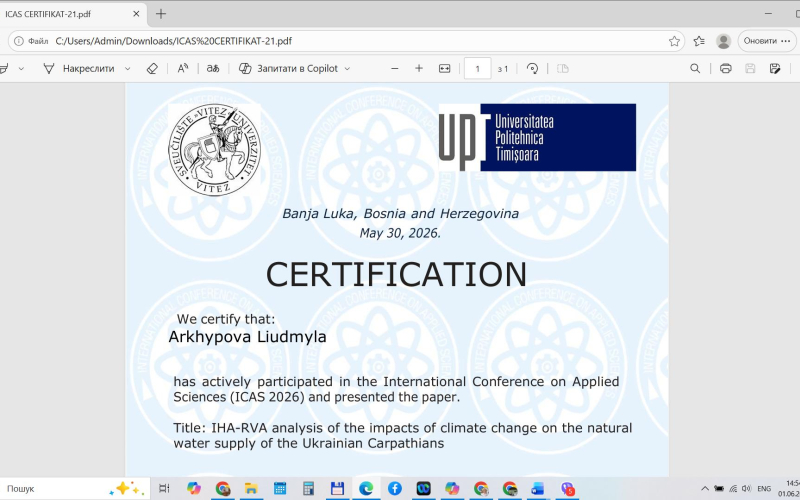Open Task View on the taskbar
This screenshot has height=500, width=800.
164,489
